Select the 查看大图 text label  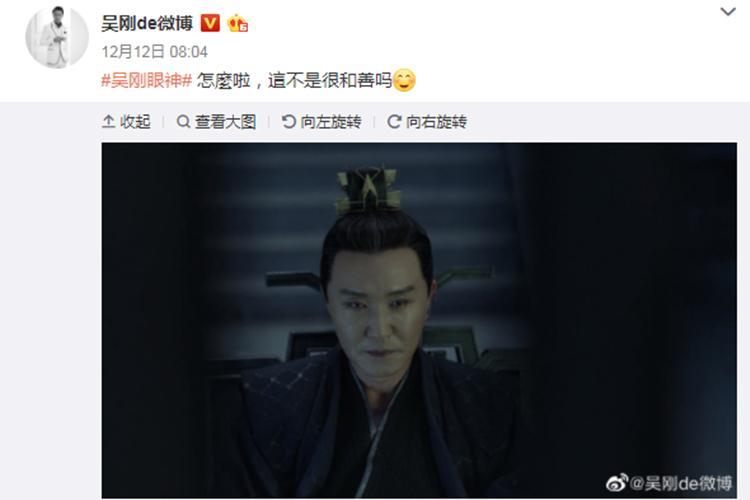pyautogui.click(x=225, y=122)
